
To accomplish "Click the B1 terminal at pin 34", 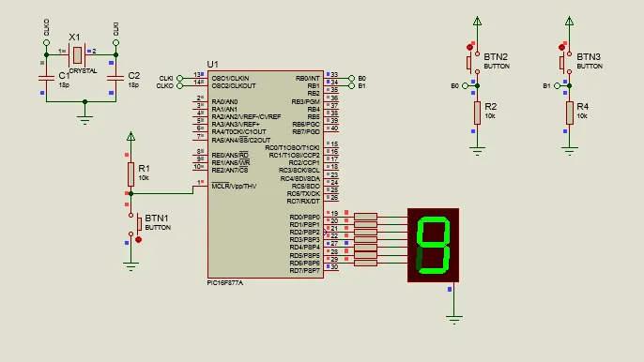I will [351, 85].
